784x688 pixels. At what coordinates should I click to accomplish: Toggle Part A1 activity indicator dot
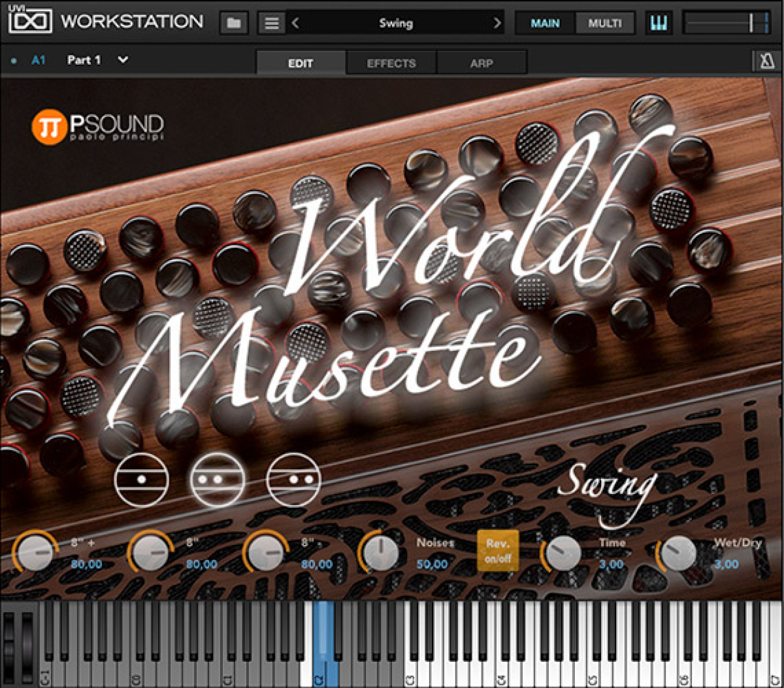14,61
